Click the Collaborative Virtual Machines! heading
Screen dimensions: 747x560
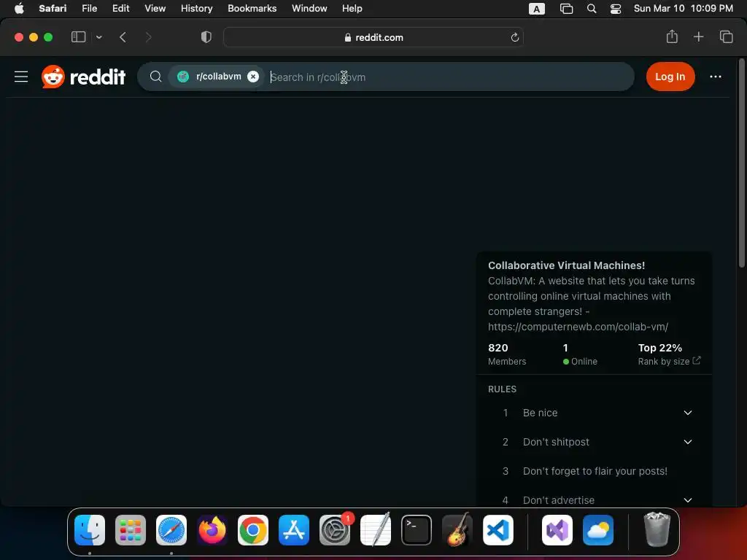566,265
